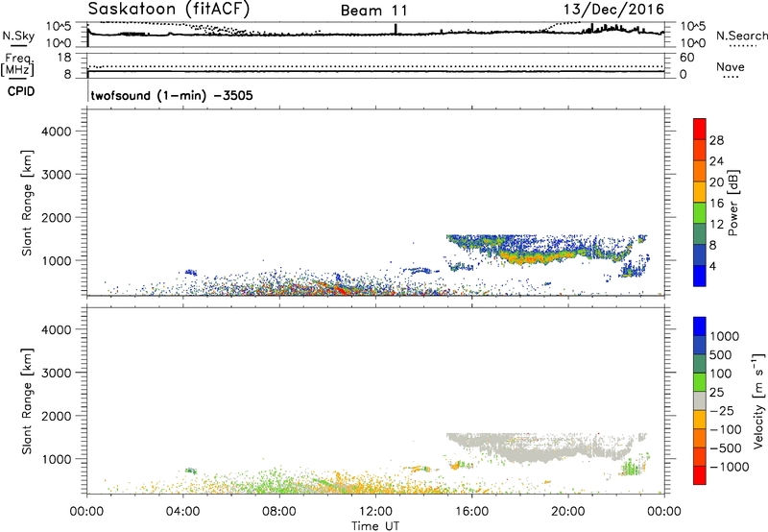This screenshot has width=768, height=532.
Task: Click the "Freq. [MHz]" axis label
Action: pyautogui.click(x=18, y=64)
